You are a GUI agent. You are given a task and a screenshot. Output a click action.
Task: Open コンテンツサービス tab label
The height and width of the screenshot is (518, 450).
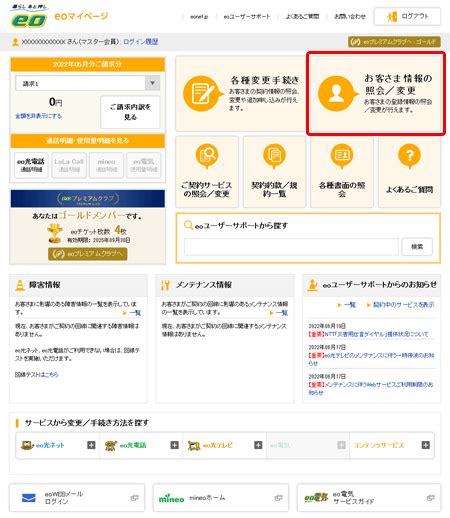tap(379, 445)
